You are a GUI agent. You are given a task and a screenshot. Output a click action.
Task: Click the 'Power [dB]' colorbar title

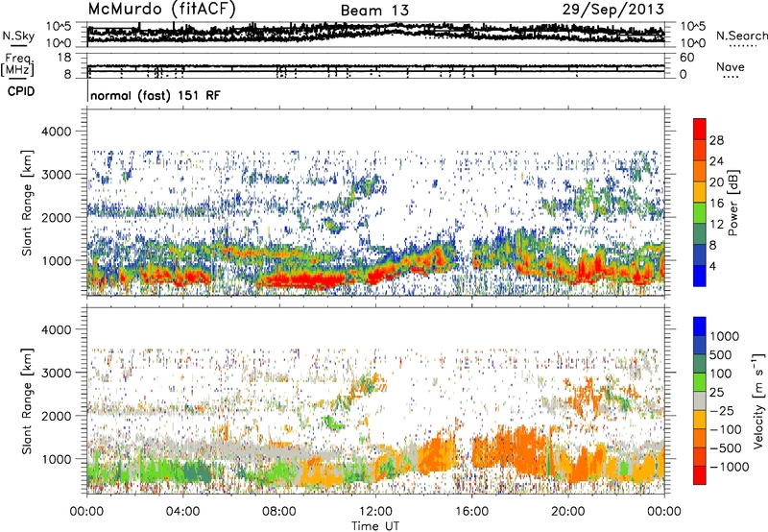click(x=733, y=203)
